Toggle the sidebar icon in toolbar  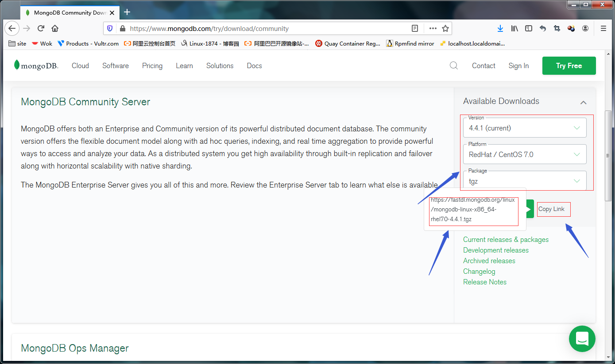pyautogui.click(x=529, y=28)
